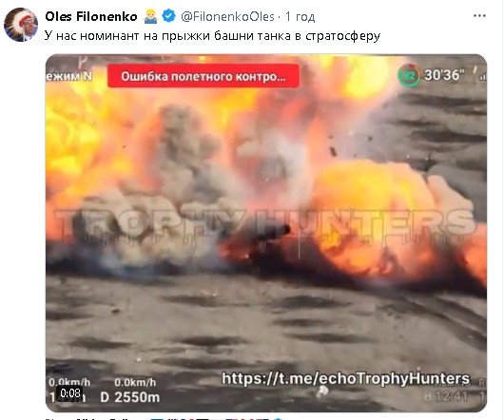
Task: Click the '1 год' post timestamp
Action: click(300, 16)
